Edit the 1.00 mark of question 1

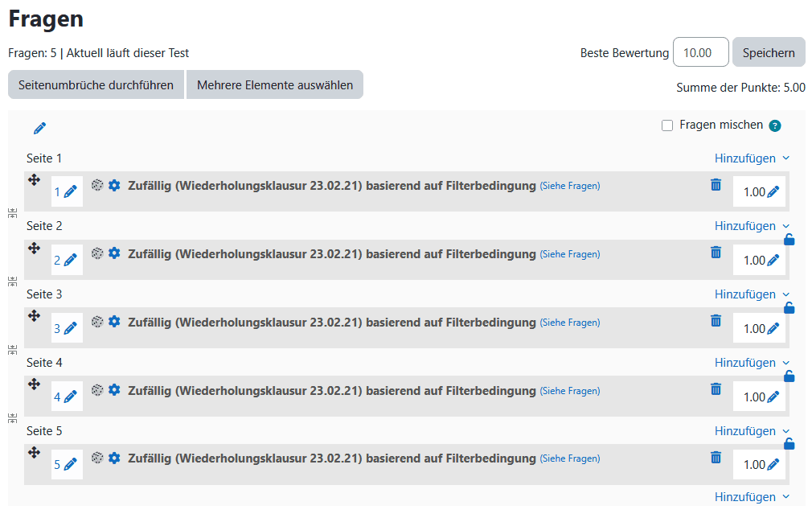pos(773,192)
